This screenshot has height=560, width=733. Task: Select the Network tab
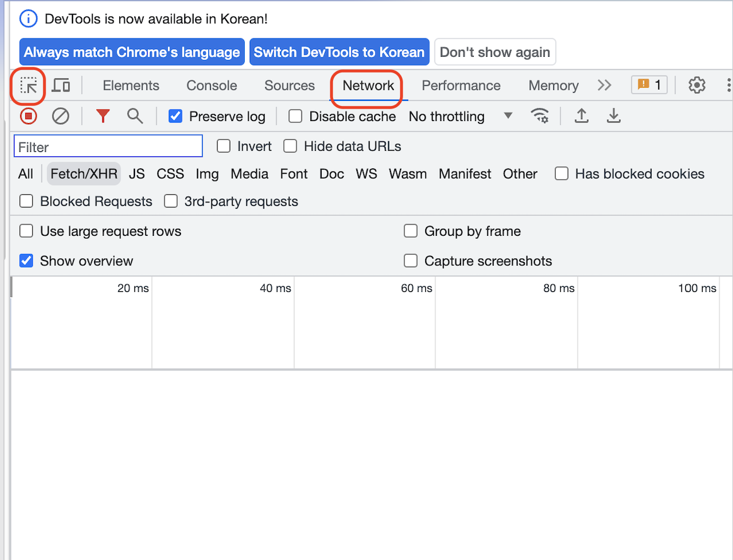(x=368, y=86)
